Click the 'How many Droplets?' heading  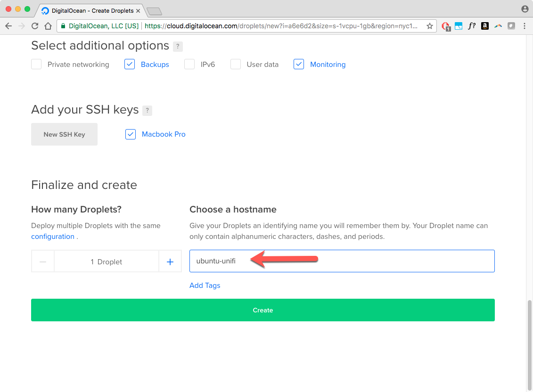click(x=76, y=210)
